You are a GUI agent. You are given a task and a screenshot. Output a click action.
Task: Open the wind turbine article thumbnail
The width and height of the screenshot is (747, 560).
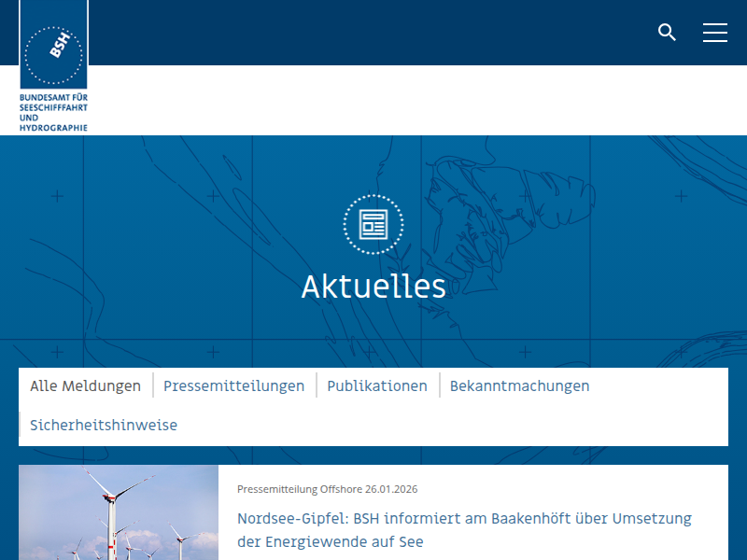[x=119, y=512]
